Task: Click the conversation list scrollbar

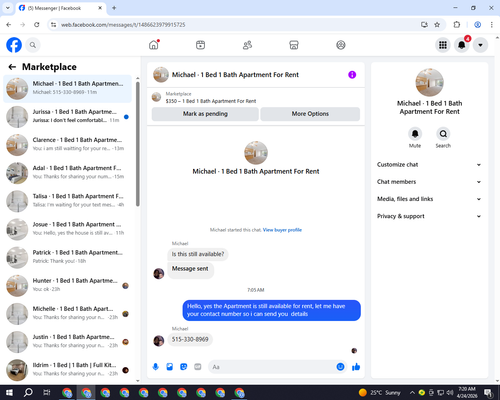Action: [138, 143]
